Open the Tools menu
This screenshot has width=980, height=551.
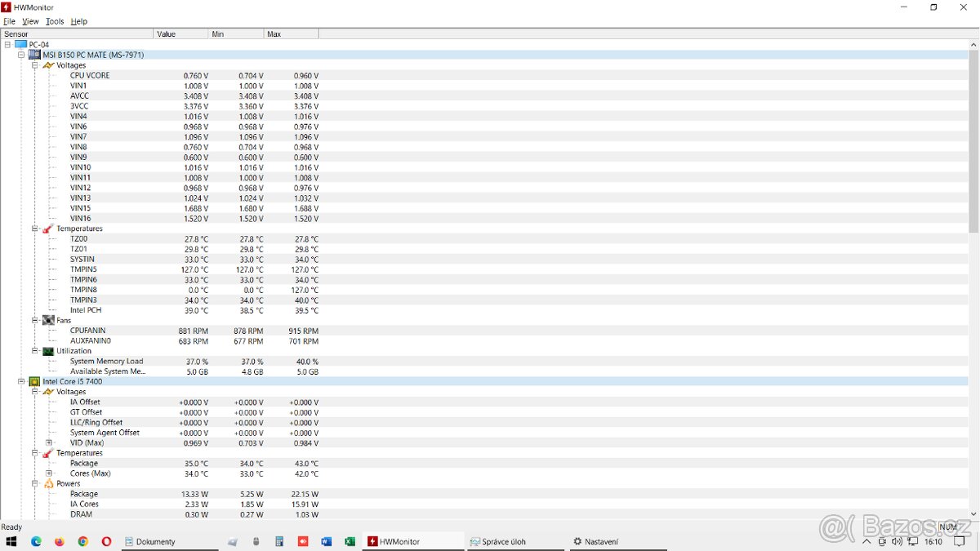tap(55, 21)
